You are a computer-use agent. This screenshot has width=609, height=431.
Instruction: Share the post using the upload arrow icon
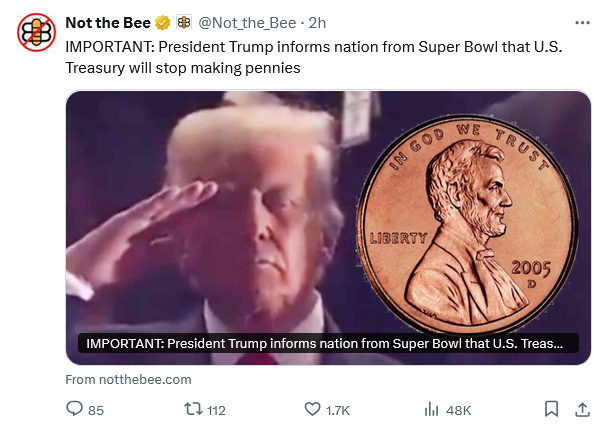[x=582, y=409]
